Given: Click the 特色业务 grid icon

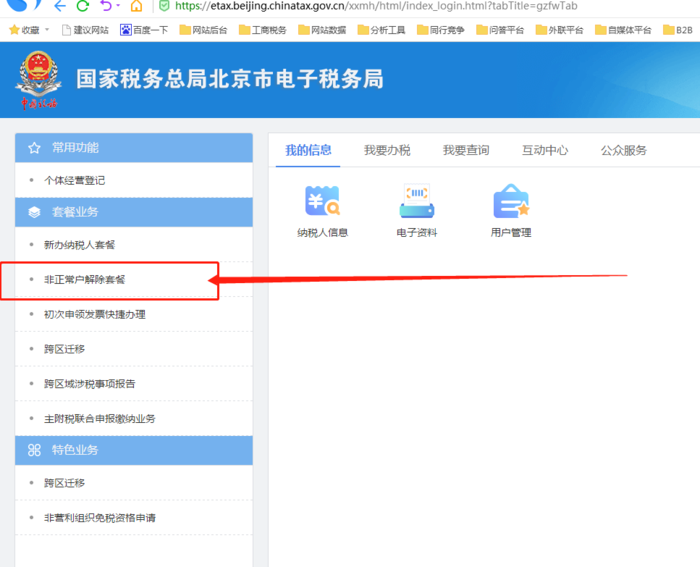Looking at the screenshot, I should click(34, 450).
